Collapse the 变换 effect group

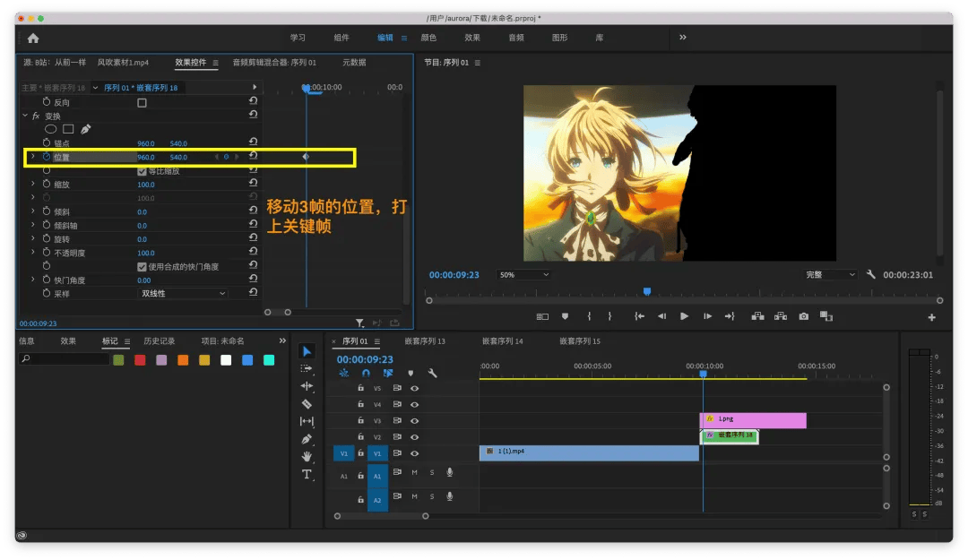pos(25,116)
